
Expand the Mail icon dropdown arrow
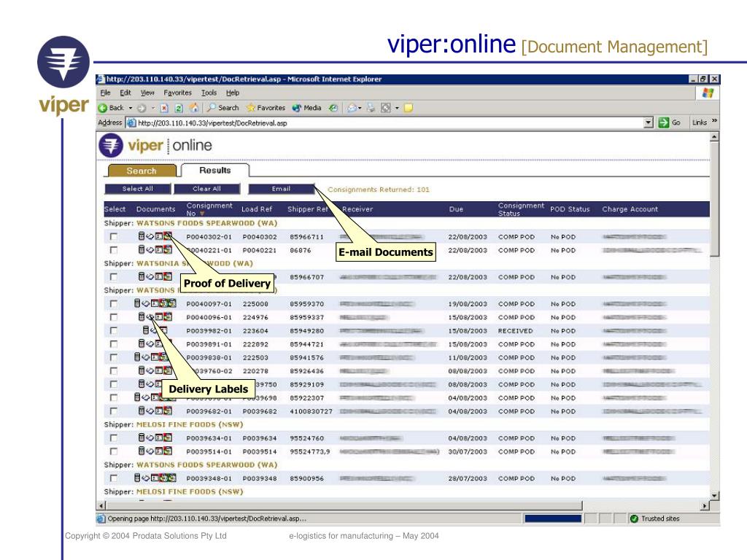point(360,108)
